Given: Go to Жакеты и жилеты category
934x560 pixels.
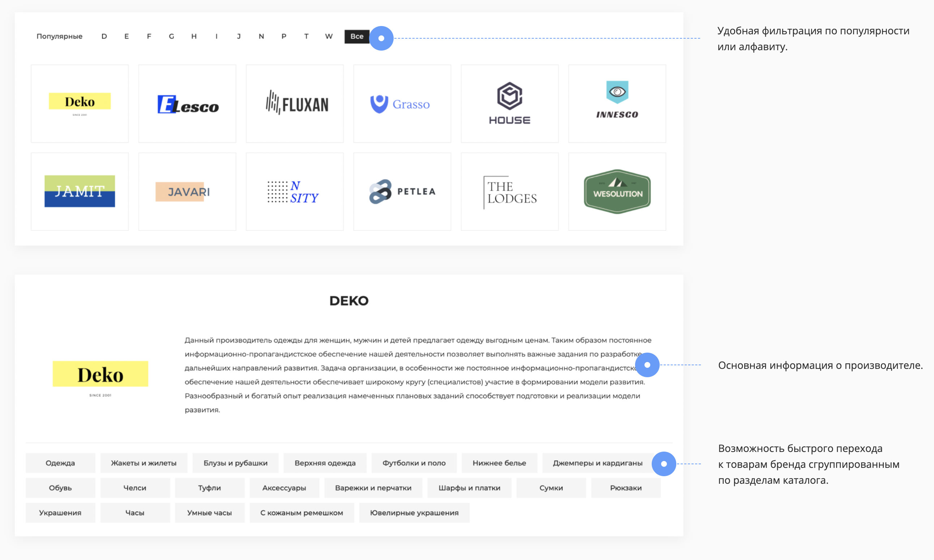Looking at the screenshot, I should pyautogui.click(x=143, y=463).
